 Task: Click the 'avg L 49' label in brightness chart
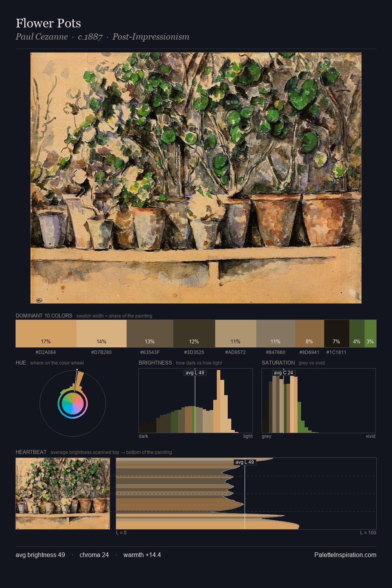click(x=195, y=373)
